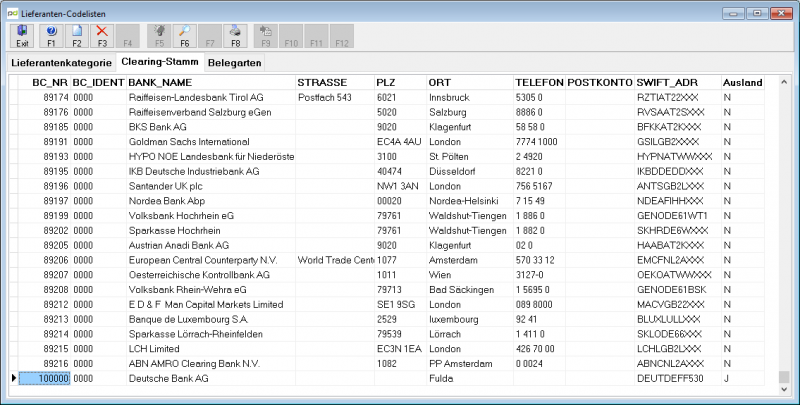Select the 570 33 12 telephone cell
Viewport: 800px width, 405px height.
539,260
